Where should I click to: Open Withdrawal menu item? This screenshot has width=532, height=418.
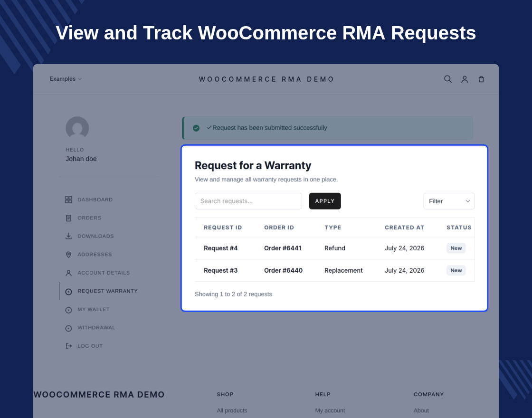(96, 328)
